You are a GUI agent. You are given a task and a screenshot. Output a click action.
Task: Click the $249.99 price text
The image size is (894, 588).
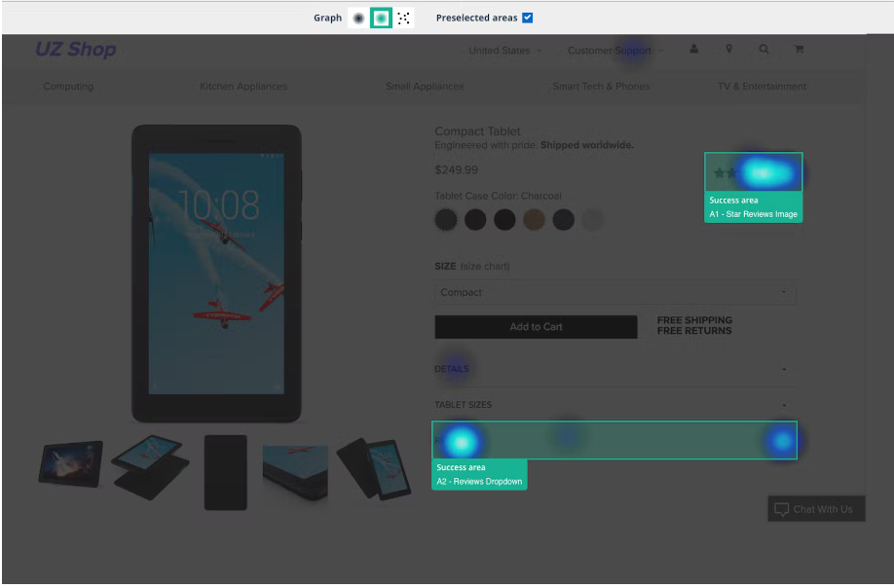(x=456, y=169)
